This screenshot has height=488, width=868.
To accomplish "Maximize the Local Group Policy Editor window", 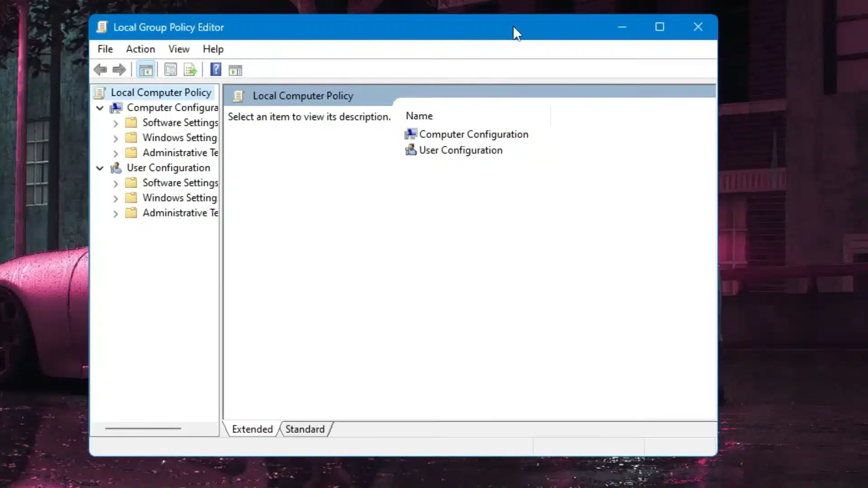I will 660,27.
